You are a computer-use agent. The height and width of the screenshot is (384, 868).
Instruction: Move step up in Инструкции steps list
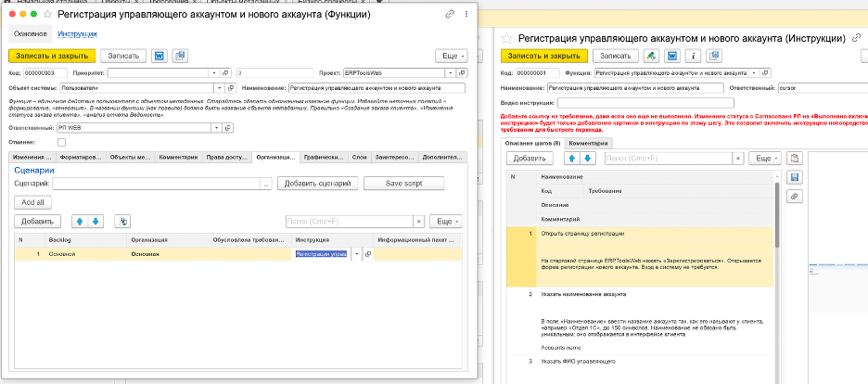click(x=572, y=159)
